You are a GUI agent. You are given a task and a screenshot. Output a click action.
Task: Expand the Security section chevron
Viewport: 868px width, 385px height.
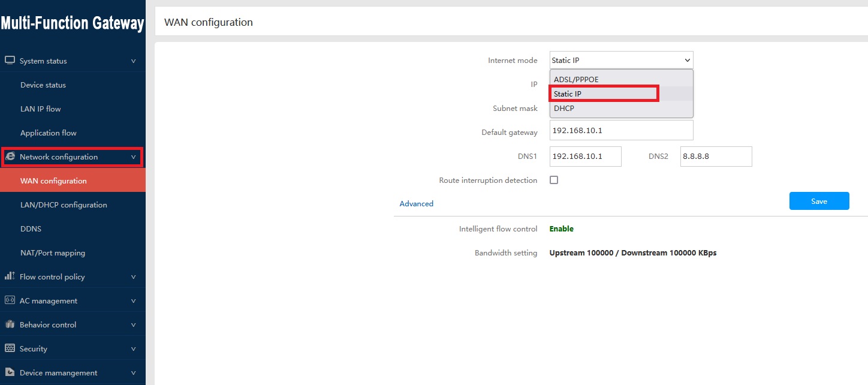pos(133,349)
